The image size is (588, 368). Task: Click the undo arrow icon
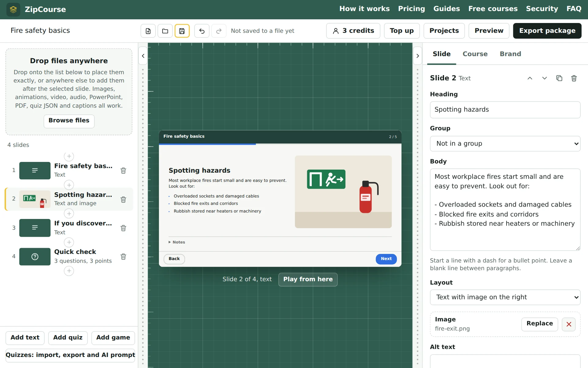pyautogui.click(x=202, y=31)
